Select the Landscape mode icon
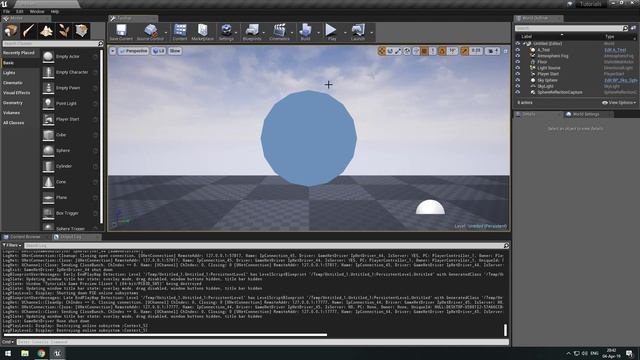The image size is (640, 360). pyautogui.click(x=46, y=31)
